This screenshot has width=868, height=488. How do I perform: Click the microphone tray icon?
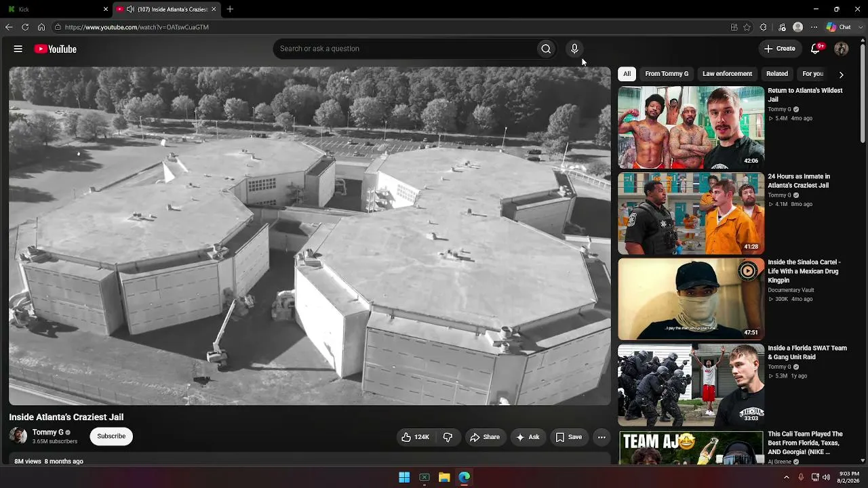coord(801,478)
